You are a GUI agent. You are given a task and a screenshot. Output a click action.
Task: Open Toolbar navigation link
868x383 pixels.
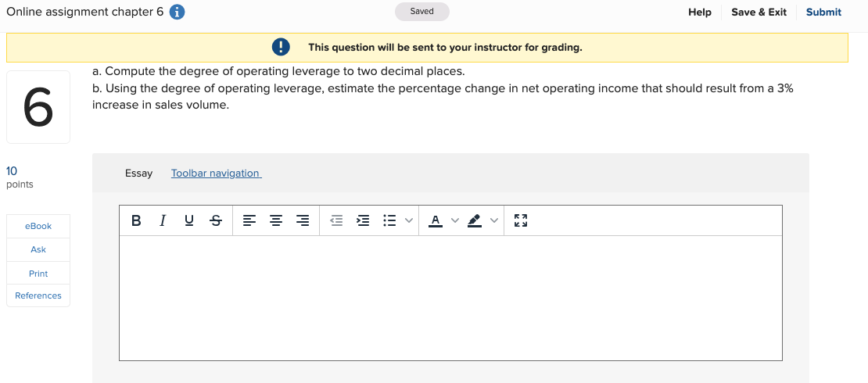[216, 174]
